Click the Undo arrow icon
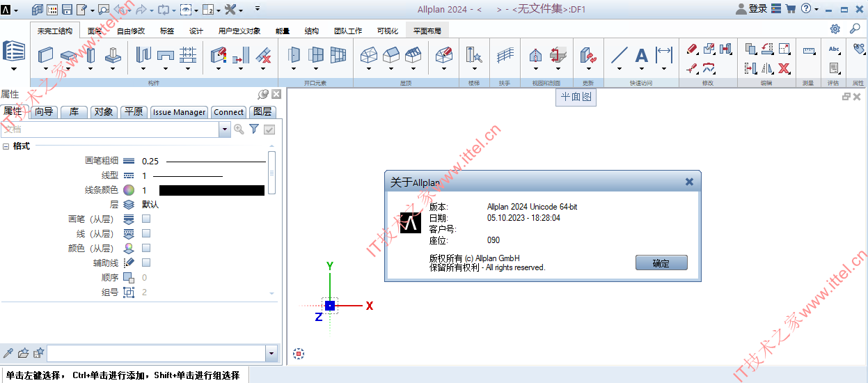This screenshot has height=383, width=868. [120, 9]
